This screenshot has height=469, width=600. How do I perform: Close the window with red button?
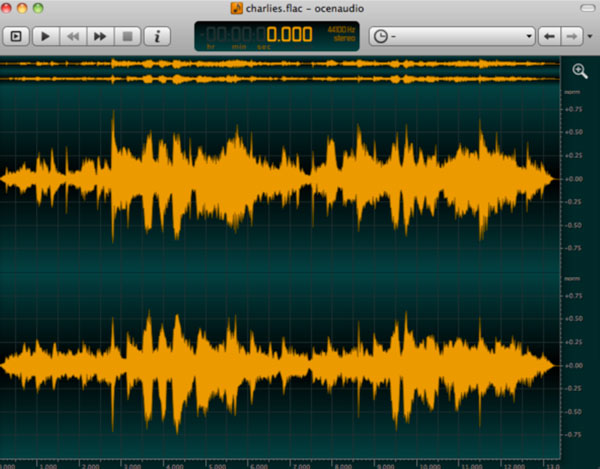coord(6,8)
